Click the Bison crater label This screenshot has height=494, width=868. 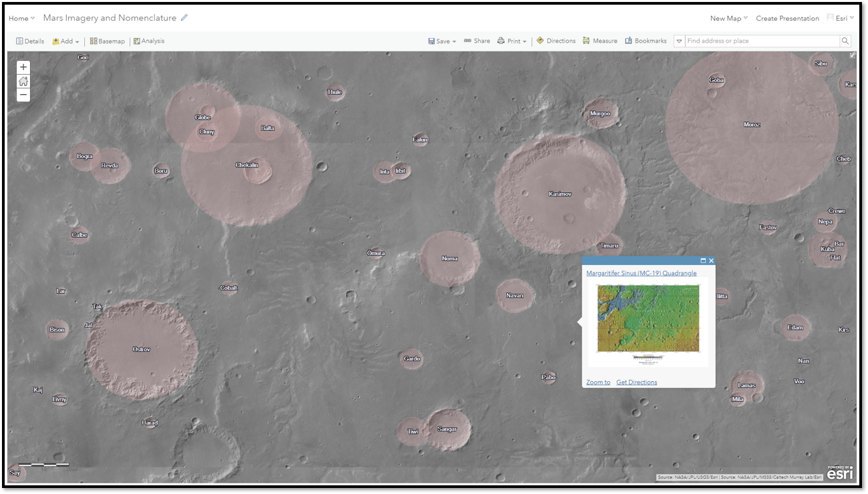57,329
